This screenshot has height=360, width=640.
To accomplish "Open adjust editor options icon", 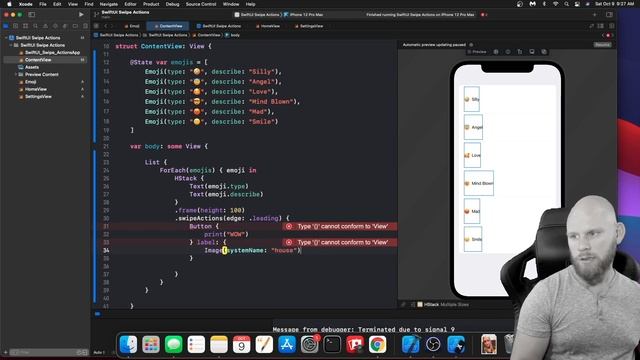I will pos(600,26).
